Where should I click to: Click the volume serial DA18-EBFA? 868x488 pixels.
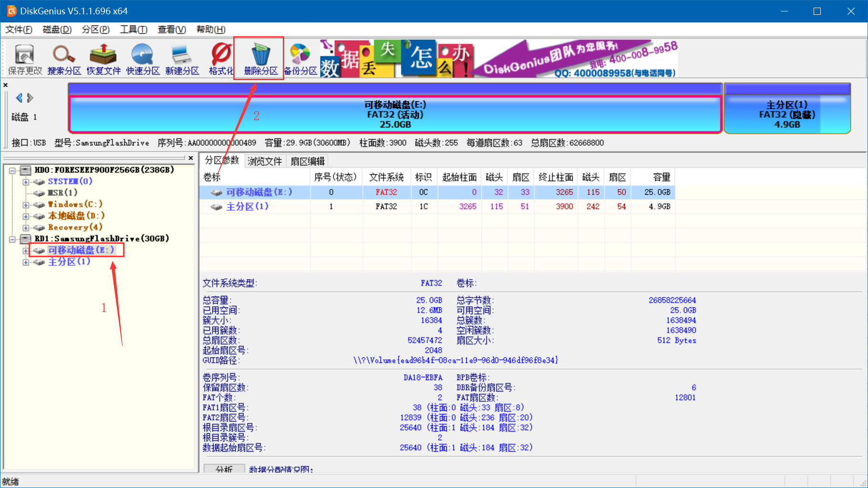(x=423, y=377)
